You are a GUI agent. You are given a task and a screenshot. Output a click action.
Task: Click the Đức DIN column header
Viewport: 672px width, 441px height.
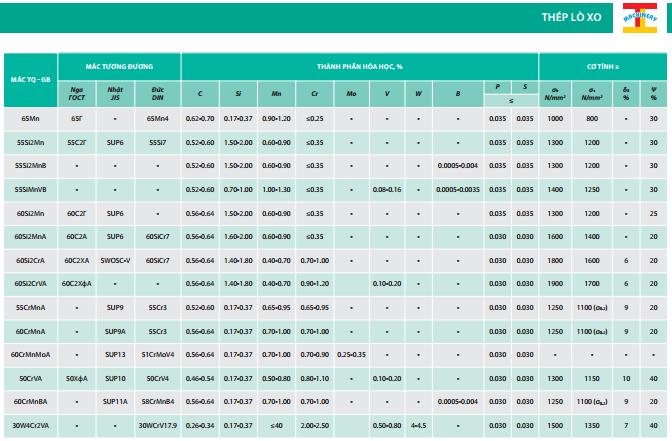pos(158,94)
